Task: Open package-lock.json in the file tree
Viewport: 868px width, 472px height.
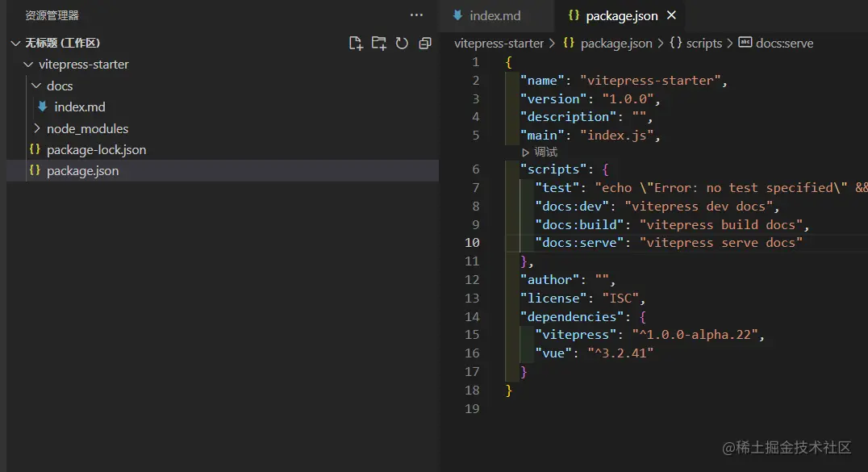Action: (96, 149)
